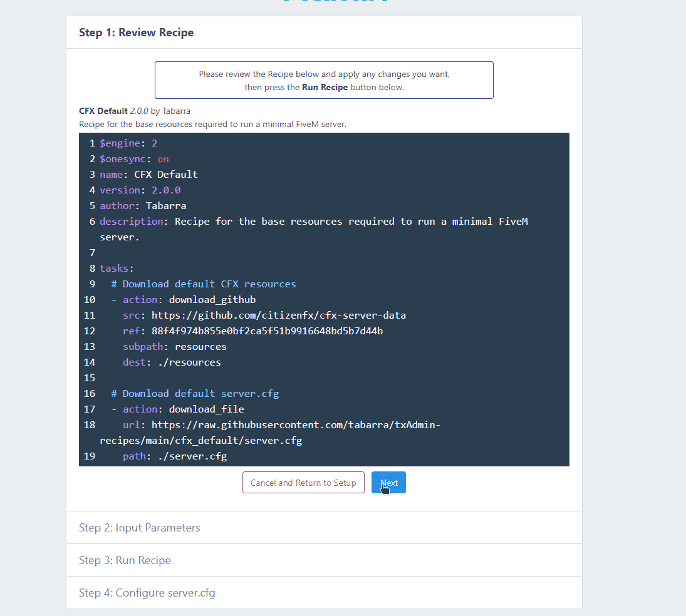Click the '# Download default CFX resources' comment
The height and width of the screenshot is (616, 686).
pos(204,284)
